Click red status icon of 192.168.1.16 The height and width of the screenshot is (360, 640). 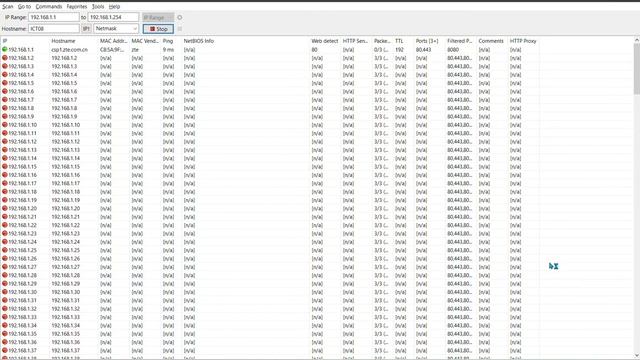point(4,175)
